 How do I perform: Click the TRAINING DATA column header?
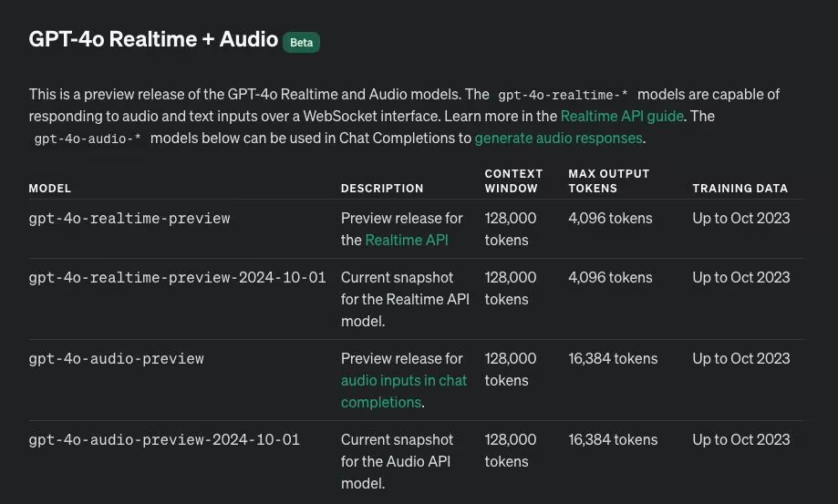pos(740,189)
